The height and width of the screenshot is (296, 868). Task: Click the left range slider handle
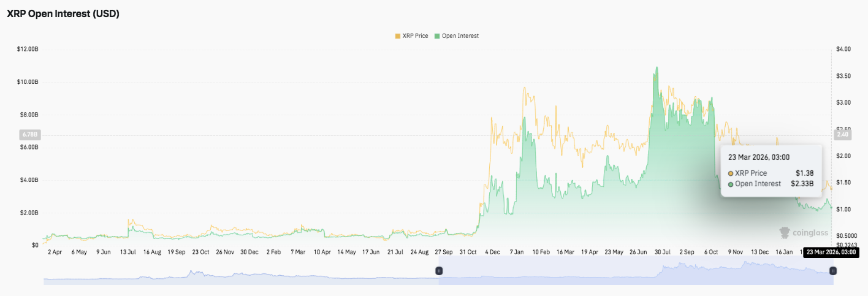439,270
